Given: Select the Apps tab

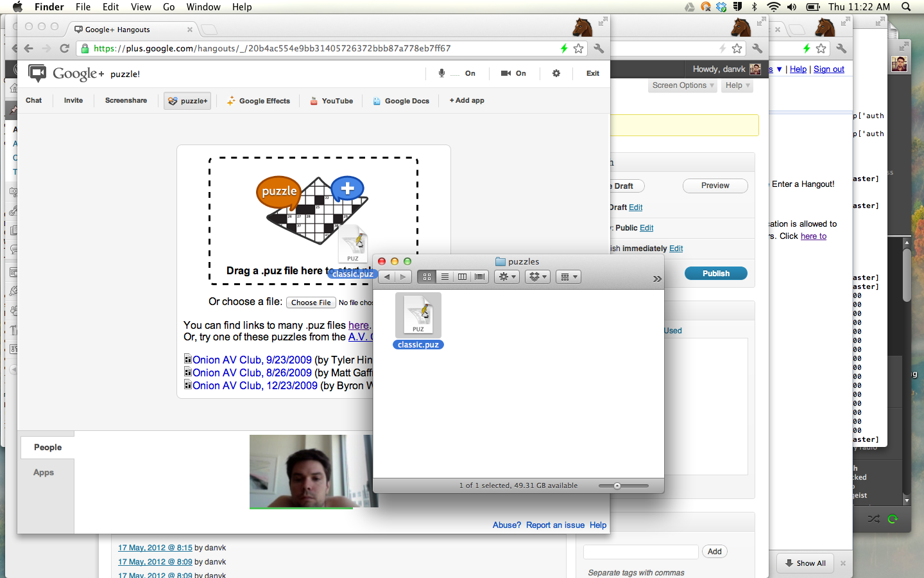Looking at the screenshot, I should point(44,473).
